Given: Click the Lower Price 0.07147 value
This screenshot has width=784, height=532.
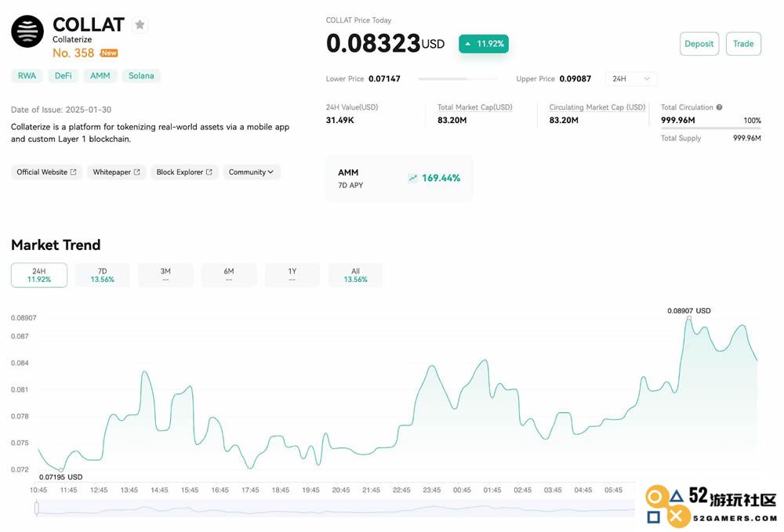Looking at the screenshot, I should (384, 79).
